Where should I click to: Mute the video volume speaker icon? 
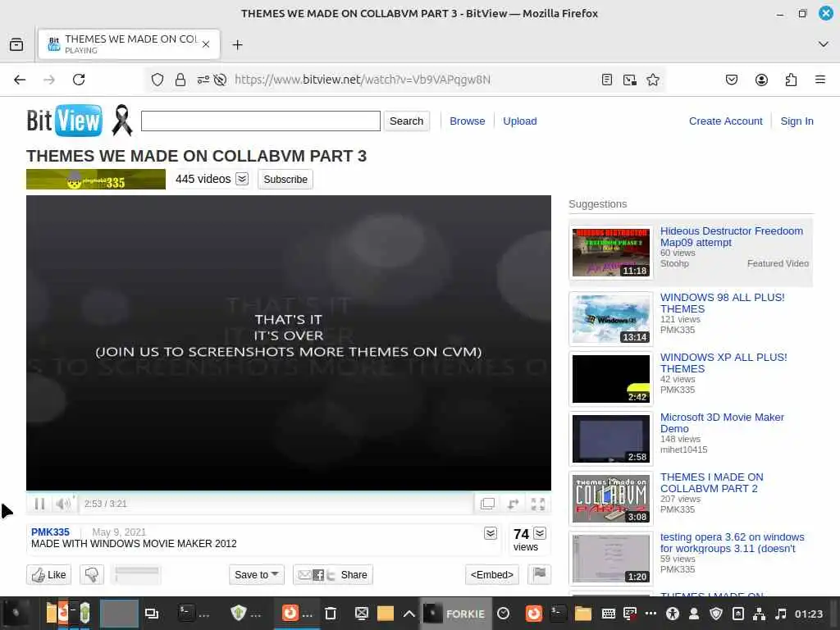tap(63, 504)
